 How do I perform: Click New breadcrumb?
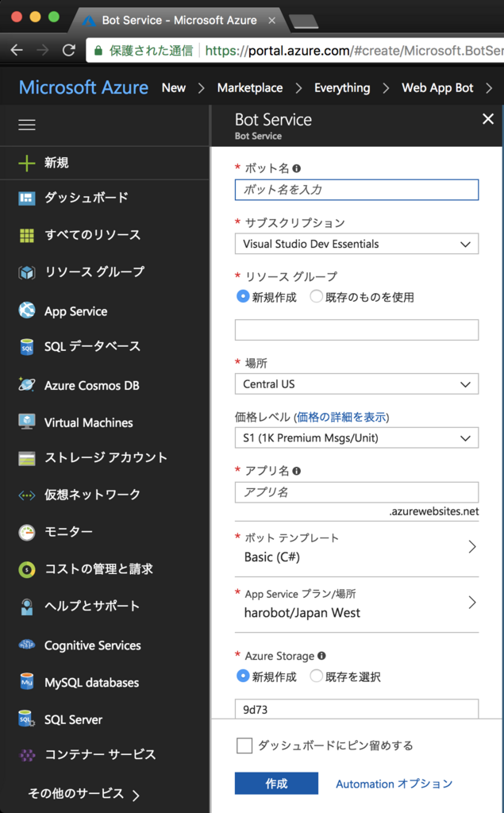click(174, 88)
